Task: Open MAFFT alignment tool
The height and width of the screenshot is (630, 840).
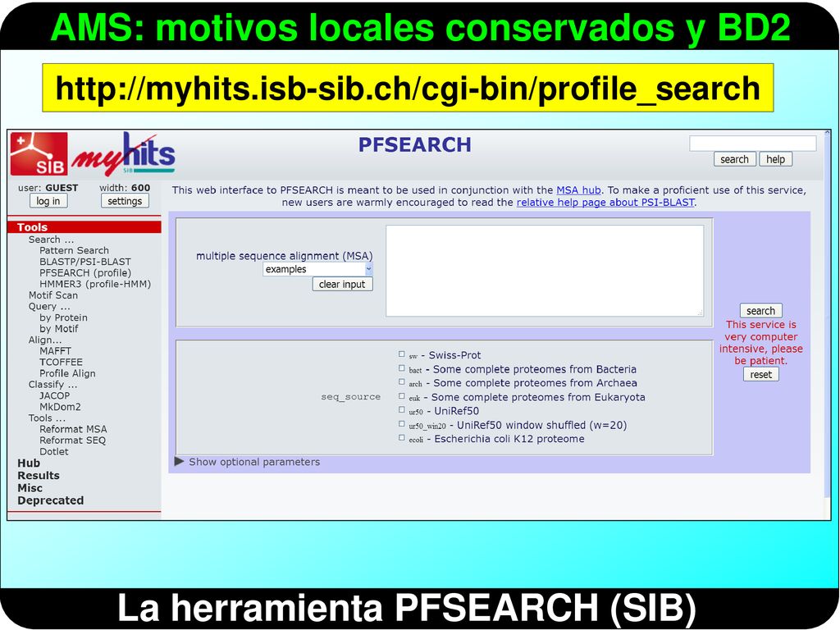Action: point(55,351)
